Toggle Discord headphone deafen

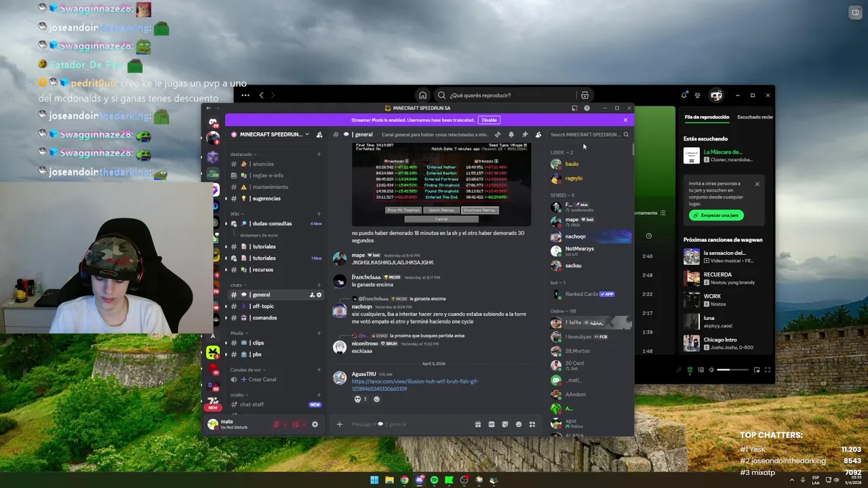coord(295,424)
